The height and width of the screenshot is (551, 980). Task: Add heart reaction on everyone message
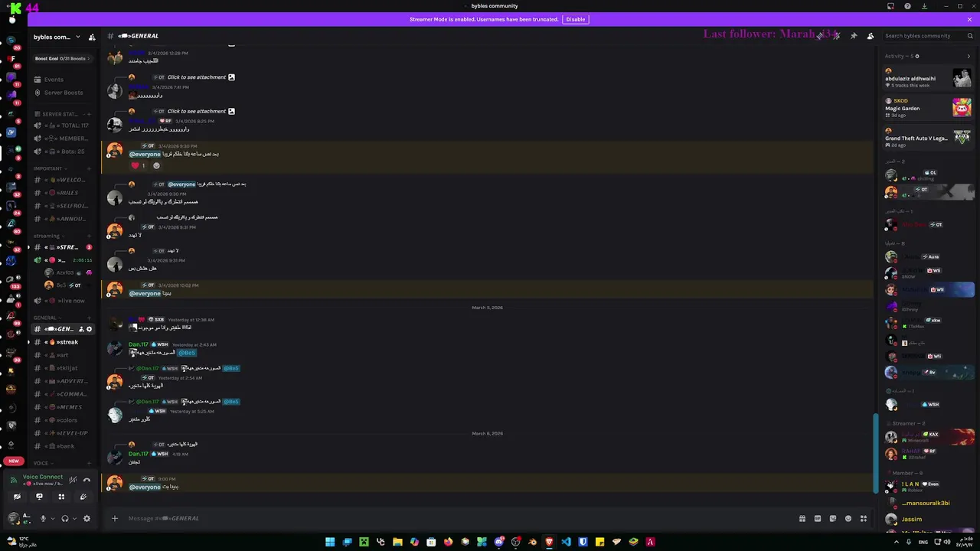139,165
